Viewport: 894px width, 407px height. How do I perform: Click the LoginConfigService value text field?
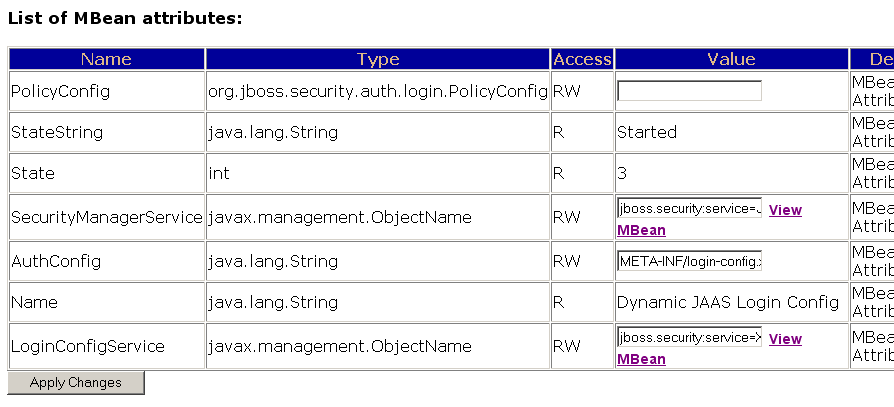(689, 338)
